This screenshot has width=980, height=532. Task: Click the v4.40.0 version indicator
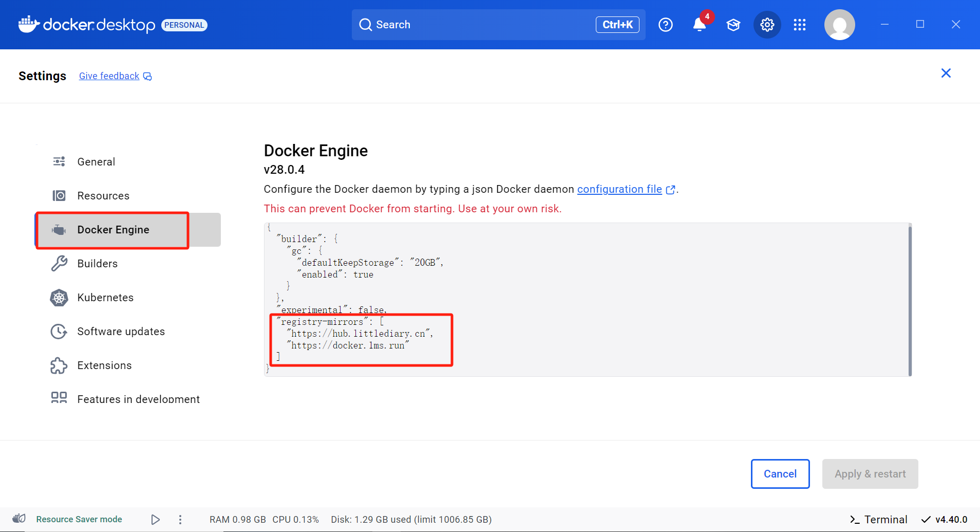(945, 520)
